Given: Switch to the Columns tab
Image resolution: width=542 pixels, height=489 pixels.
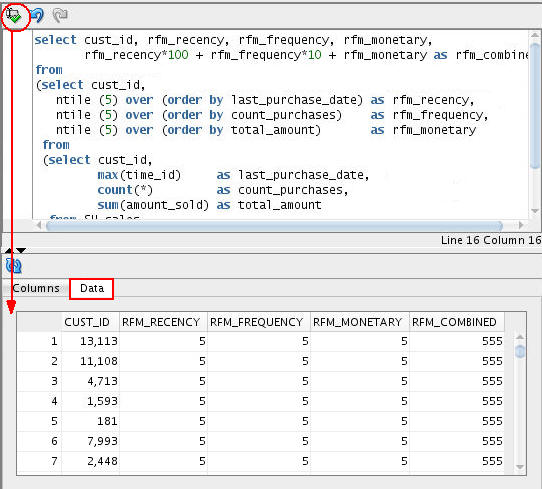Looking at the screenshot, I should click(x=36, y=288).
